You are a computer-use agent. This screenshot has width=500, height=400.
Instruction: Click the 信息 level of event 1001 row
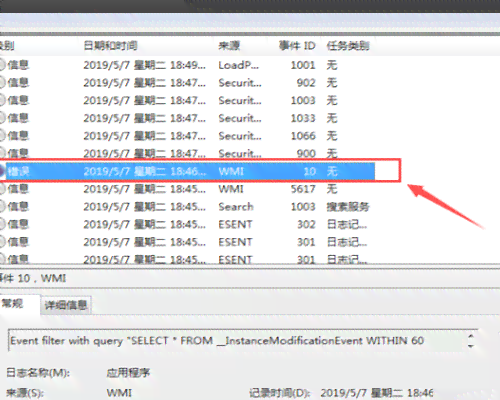click(18, 65)
